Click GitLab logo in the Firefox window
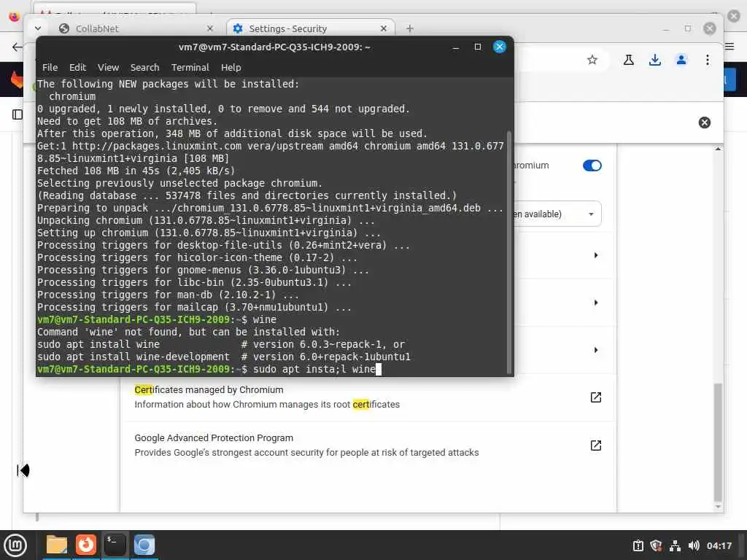This screenshot has height=560, width=747. (18, 79)
